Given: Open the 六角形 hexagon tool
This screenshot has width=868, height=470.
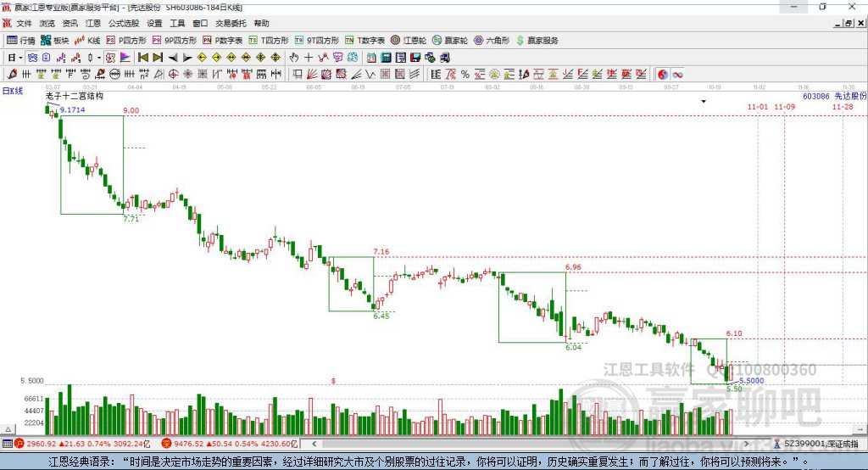Looking at the screenshot, I should point(492,41).
